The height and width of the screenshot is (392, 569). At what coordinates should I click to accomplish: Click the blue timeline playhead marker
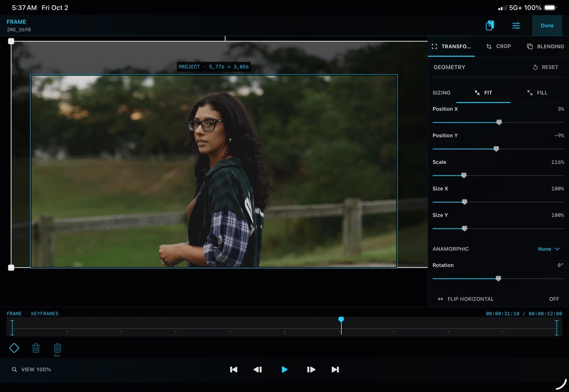[341, 319]
